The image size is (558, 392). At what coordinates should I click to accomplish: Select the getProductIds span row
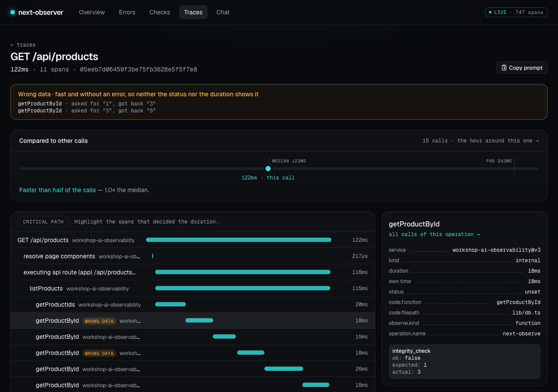point(193,304)
